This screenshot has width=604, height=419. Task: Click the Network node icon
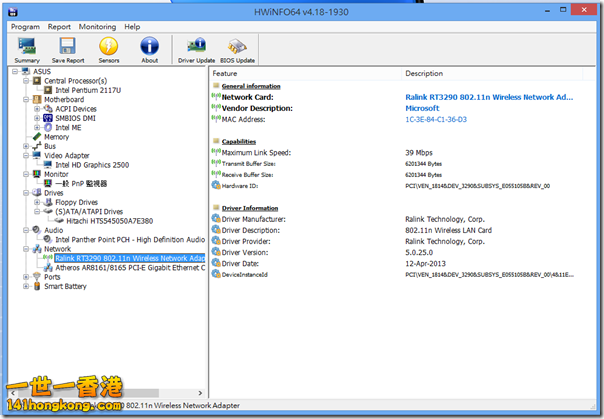pos(37,249)
